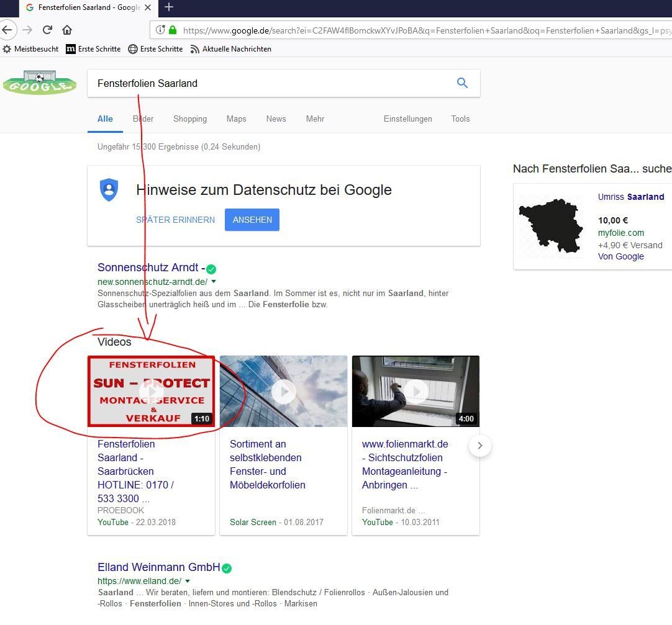Open www.folienmarkt.de Sichtschutzfolien video link
Screen dimensions: 672x625
pyautogui.click(x=405, y=464)
